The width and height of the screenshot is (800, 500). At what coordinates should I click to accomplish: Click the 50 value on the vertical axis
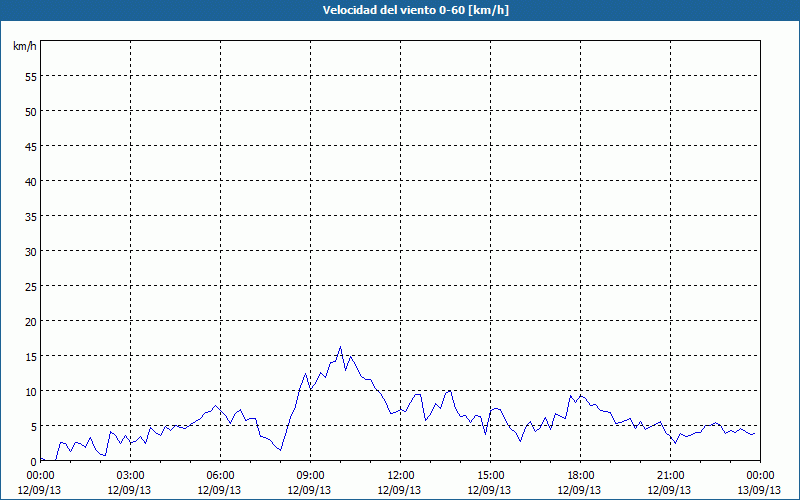(x=30, y=111)
